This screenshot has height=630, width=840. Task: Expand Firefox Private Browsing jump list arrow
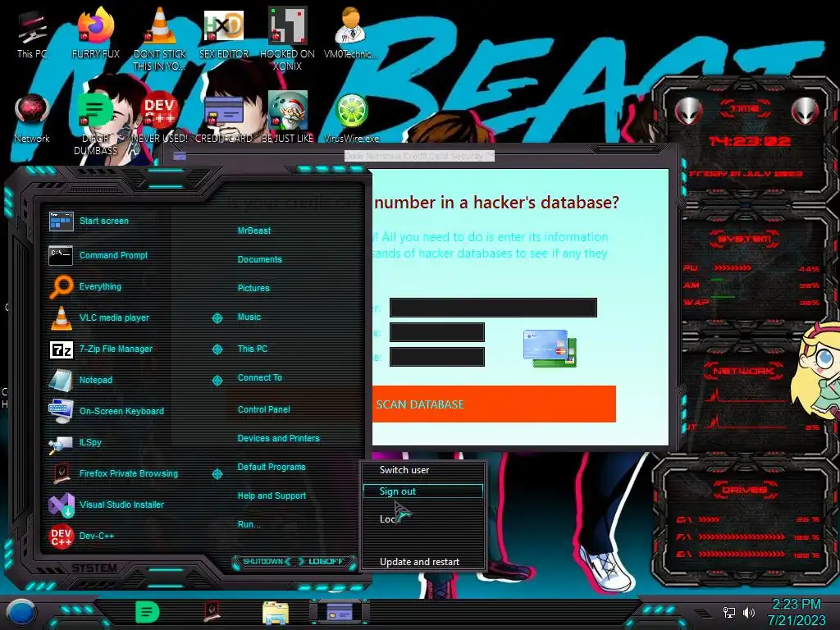(x=217, y=473)
